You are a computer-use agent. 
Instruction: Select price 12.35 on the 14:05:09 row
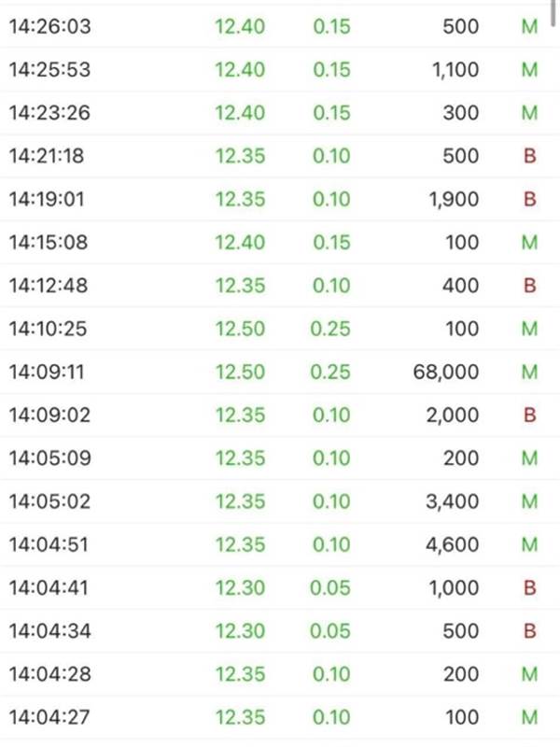click(240, 458)
